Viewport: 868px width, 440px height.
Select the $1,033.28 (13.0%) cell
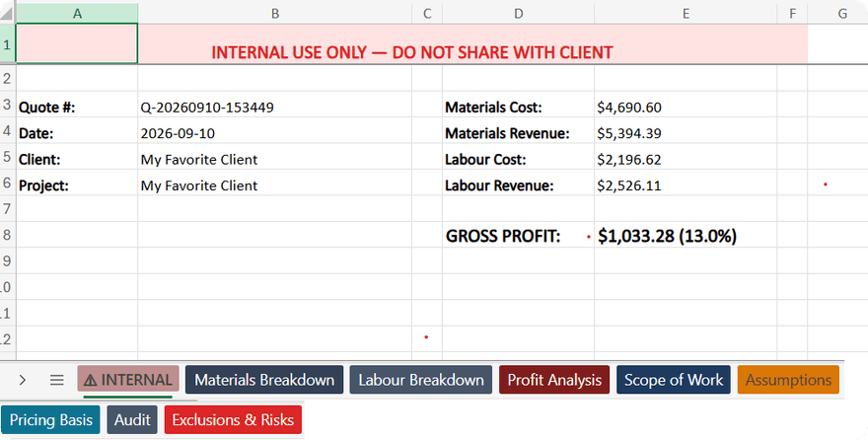coord(686,235)
